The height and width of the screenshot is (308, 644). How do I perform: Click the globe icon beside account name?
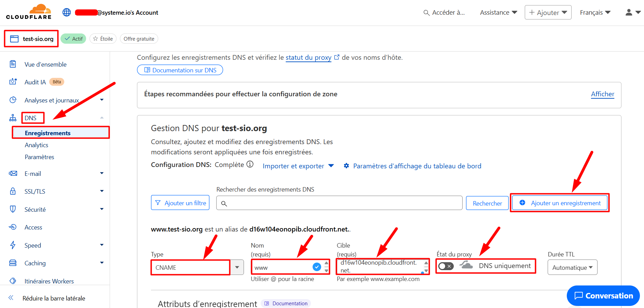click(67, 12)
